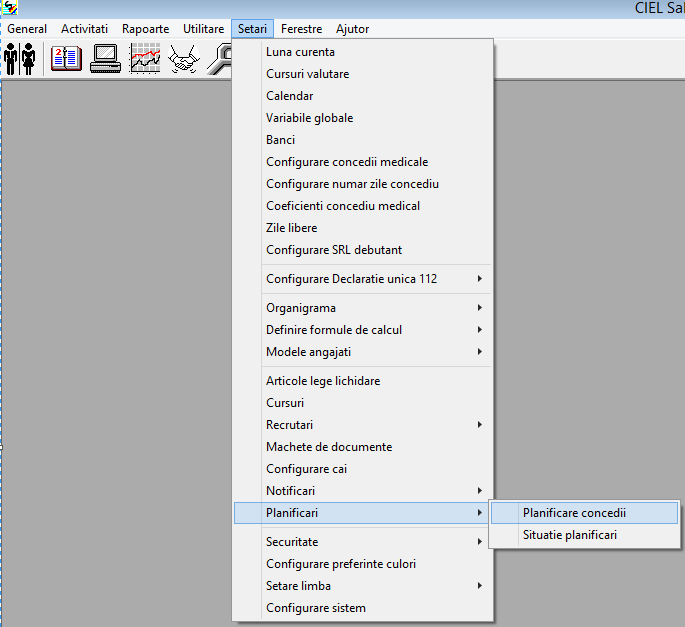Image resolution: width=685 pixels, height=627 pixels.
Task: Open Configurare preferinte culori
Action: 363,564
